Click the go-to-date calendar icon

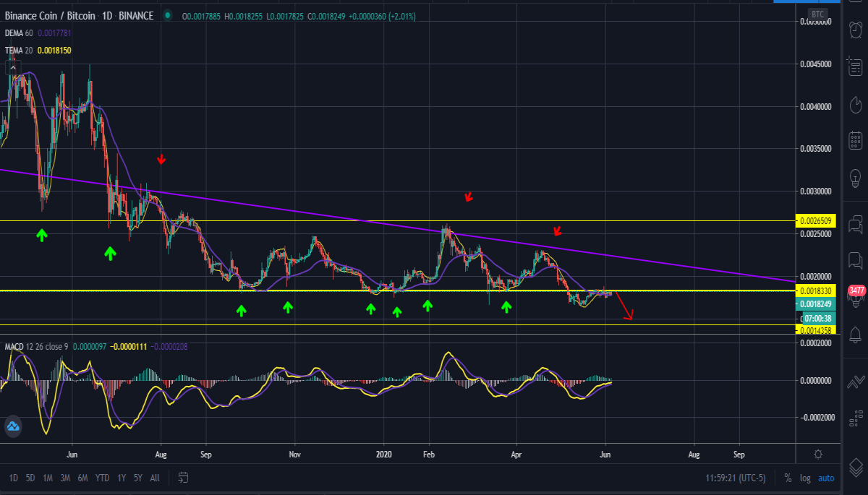coord(183,478)
